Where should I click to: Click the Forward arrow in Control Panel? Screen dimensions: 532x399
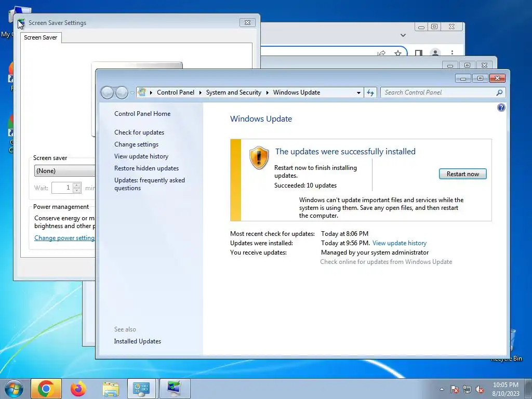tap(122, 92)
